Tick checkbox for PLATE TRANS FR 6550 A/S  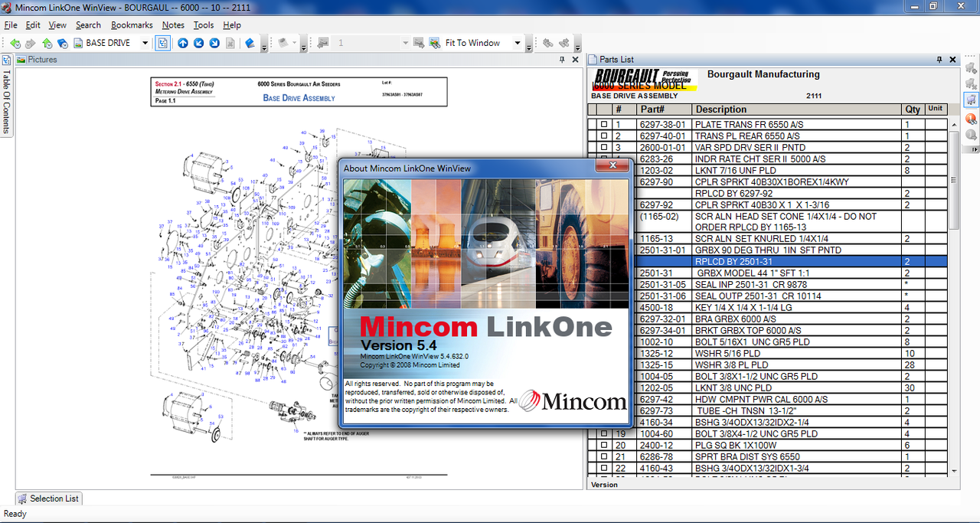[x=604, y=124]
